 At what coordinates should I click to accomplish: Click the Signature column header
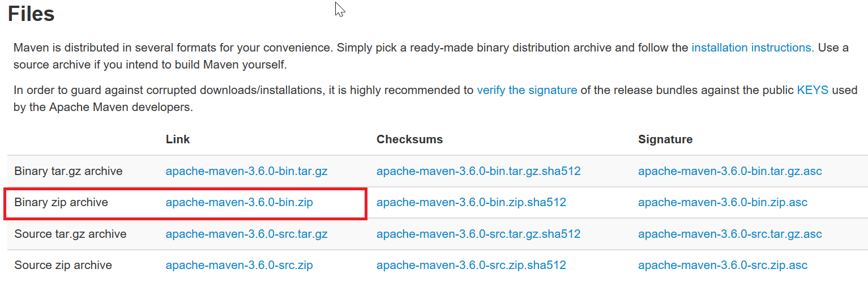(665, 139)
